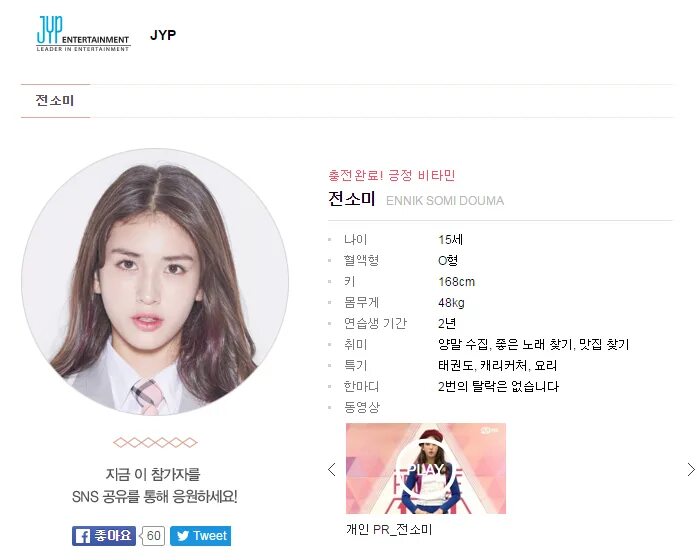Show next video with right arrow
The image size is (697, 560).
tap(691, 469)
